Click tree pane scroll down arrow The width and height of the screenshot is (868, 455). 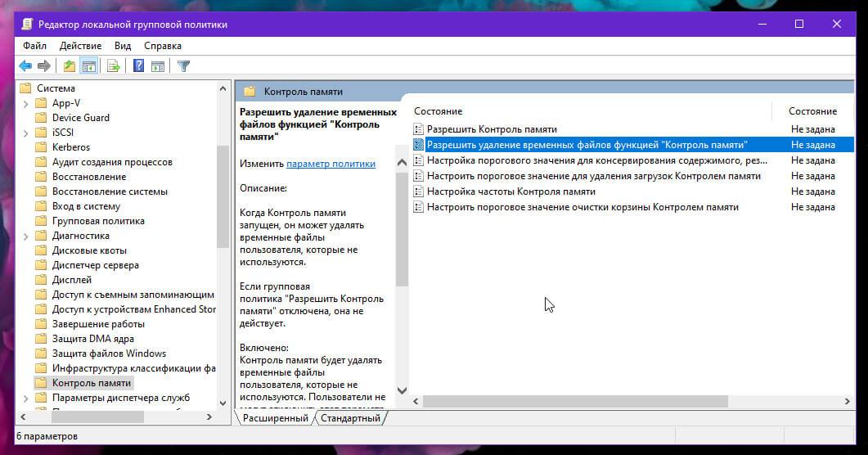point(223,403)
